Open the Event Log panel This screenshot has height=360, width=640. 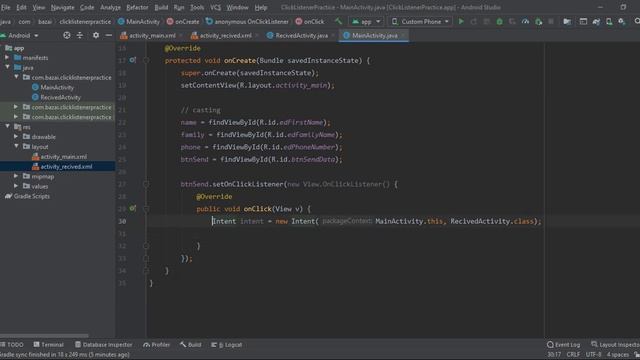(564, 345)
